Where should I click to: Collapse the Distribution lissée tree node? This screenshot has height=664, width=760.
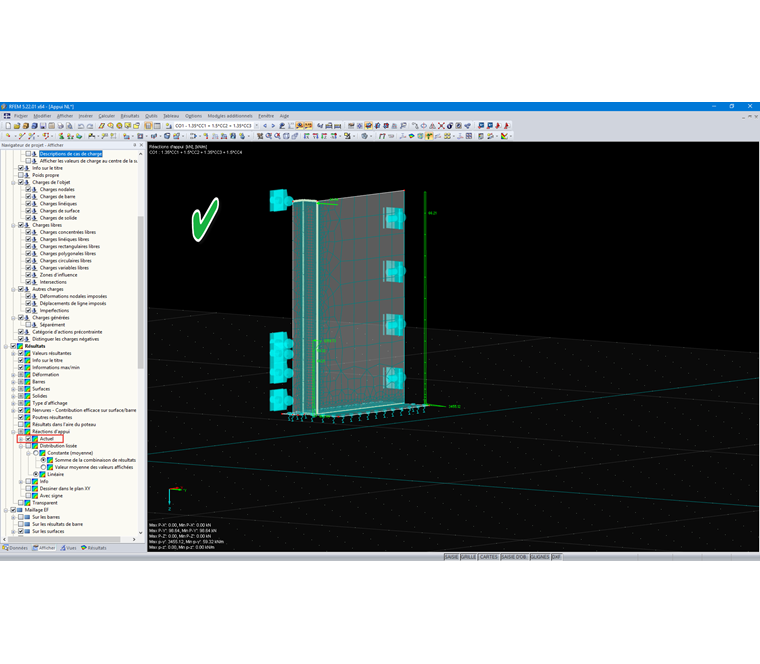21,446
